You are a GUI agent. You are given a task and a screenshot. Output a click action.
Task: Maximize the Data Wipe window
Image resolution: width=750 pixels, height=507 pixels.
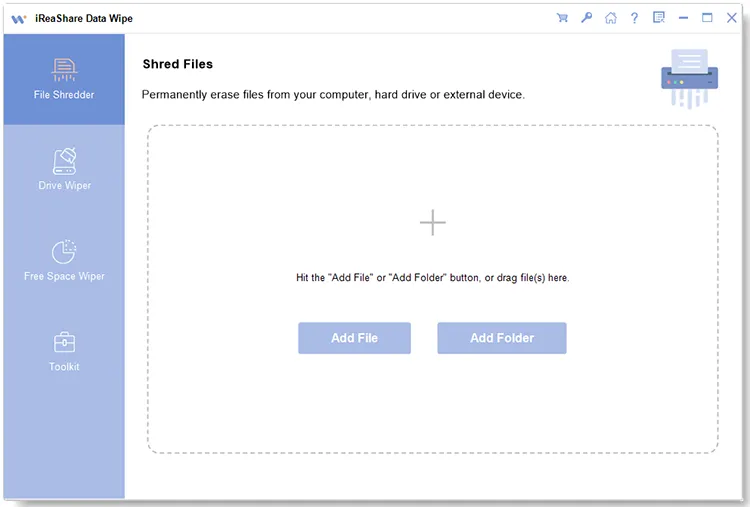(x=707, y=18)
